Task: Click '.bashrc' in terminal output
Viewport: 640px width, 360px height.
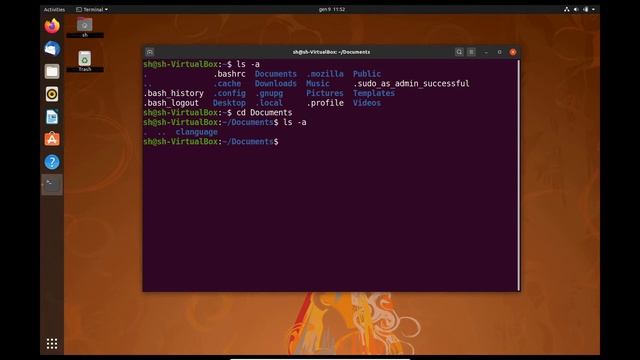Action: (229, 74)
